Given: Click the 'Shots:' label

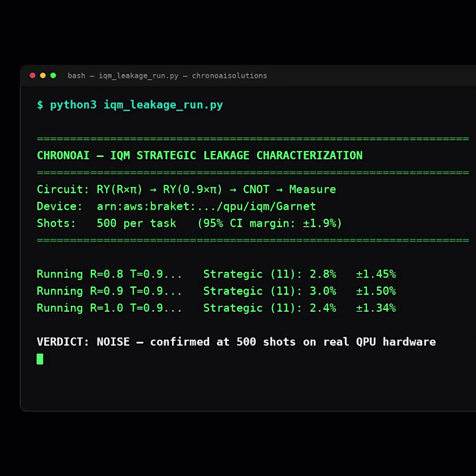Looking at the screenshot, I should [x=56, y=224].
